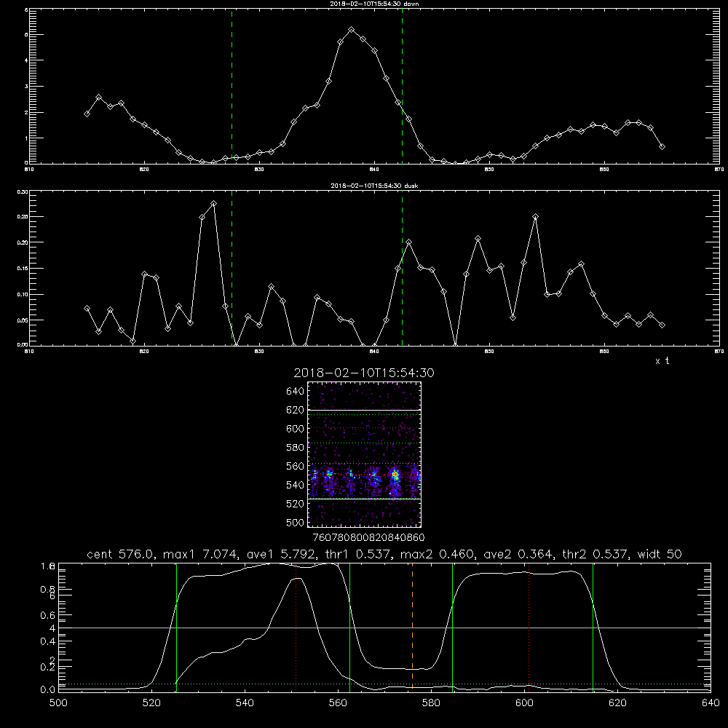The width and height of the screenshot is (728, 728).
Task: Click the dawn plot title "2018-02-10T15:54:30 dawn"
Action: 374,3
